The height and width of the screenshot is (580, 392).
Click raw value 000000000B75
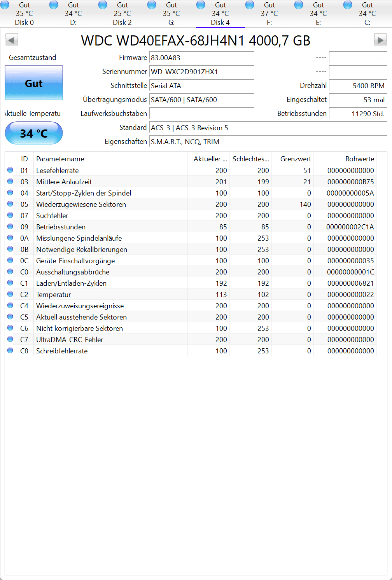coord(351,182)
